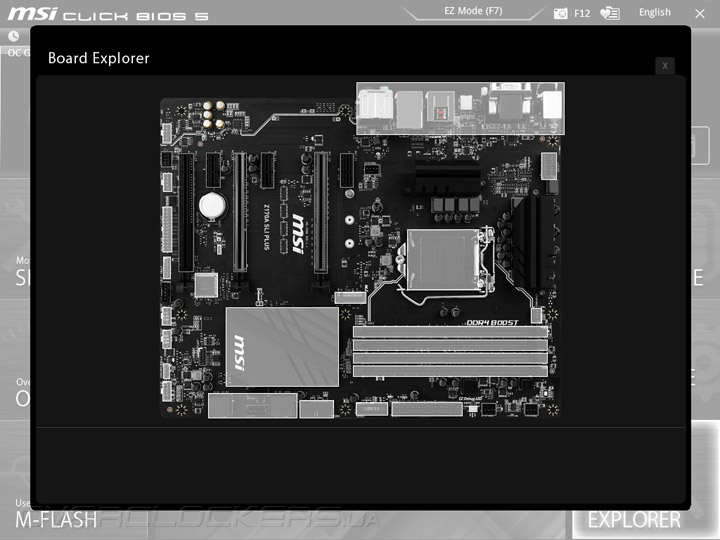Select the rear I/O panel highlight

point(461,108)
